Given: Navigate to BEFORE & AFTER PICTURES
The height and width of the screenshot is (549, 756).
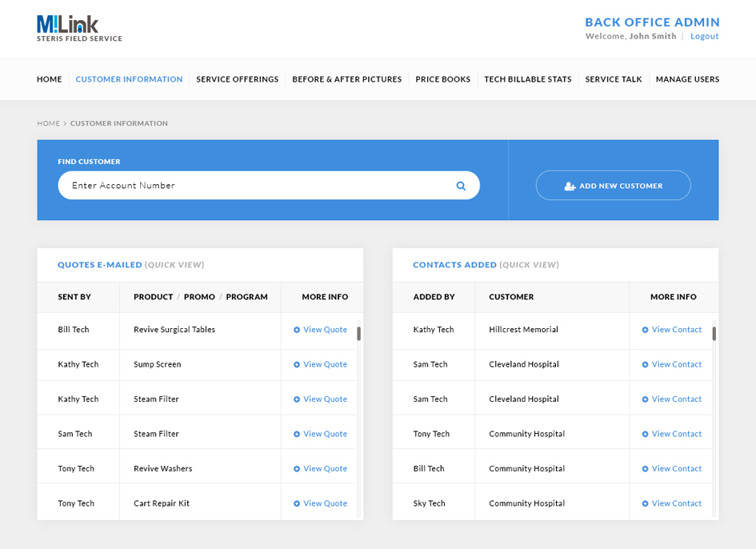Looking at the screenshot, I should tap(346, 79).
